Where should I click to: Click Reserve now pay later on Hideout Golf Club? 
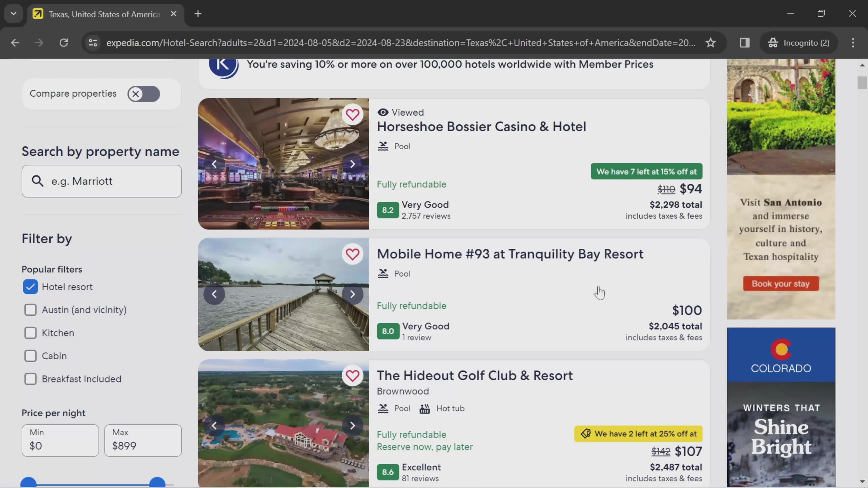pos(425,446)
